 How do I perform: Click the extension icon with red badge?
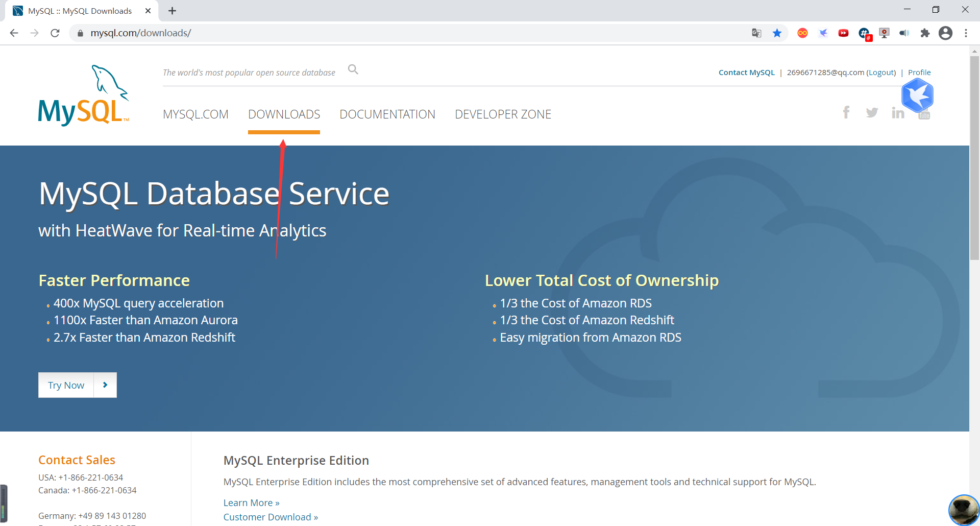pos(865,34)
